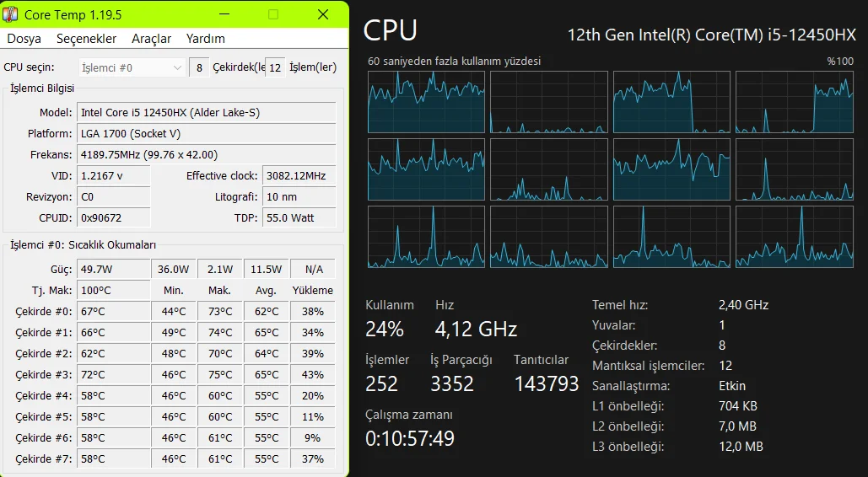The height and width of the screenshot is (477, 868).
Task: Click the Frekans value field
Action: (207, 155)
